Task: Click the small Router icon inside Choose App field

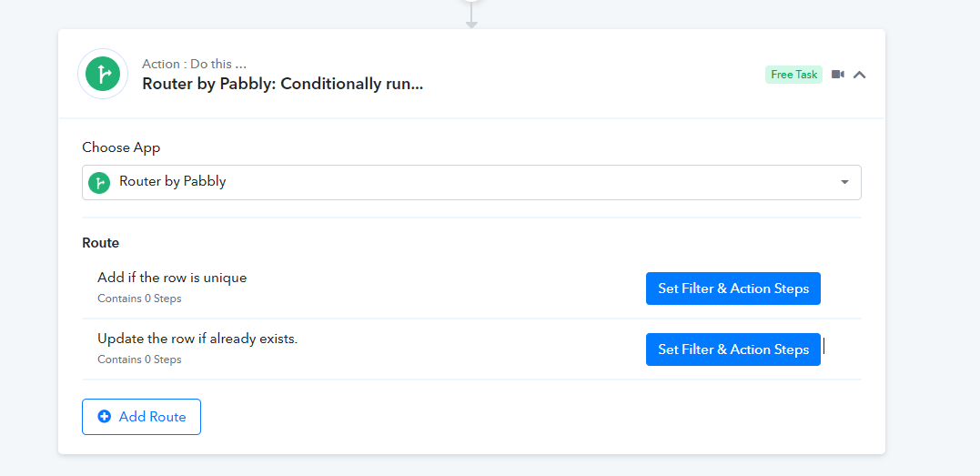Action: click(x=99, y=183)
